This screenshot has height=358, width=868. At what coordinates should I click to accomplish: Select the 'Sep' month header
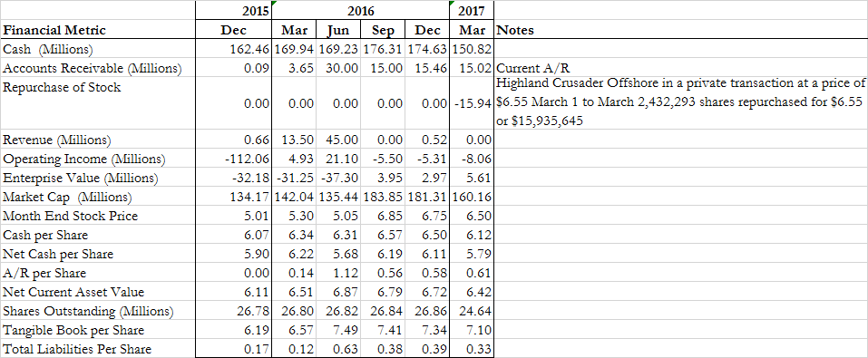click(383, 30)
